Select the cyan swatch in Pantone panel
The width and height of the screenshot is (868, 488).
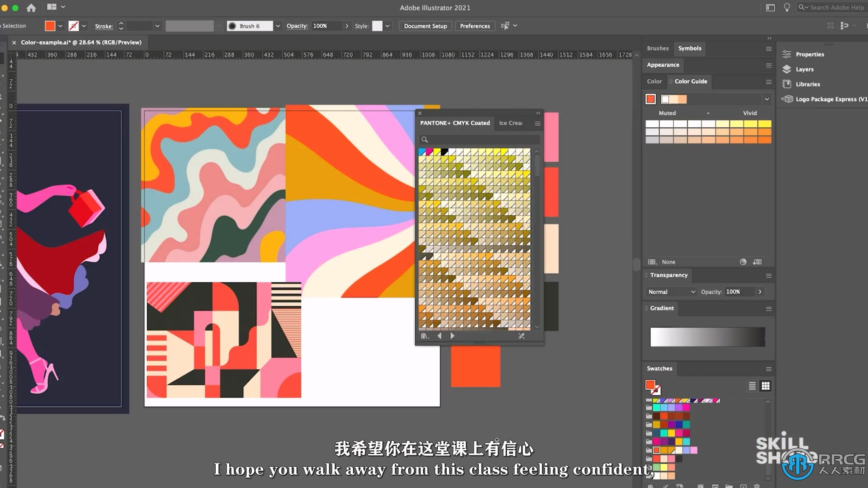coord(422,152)
